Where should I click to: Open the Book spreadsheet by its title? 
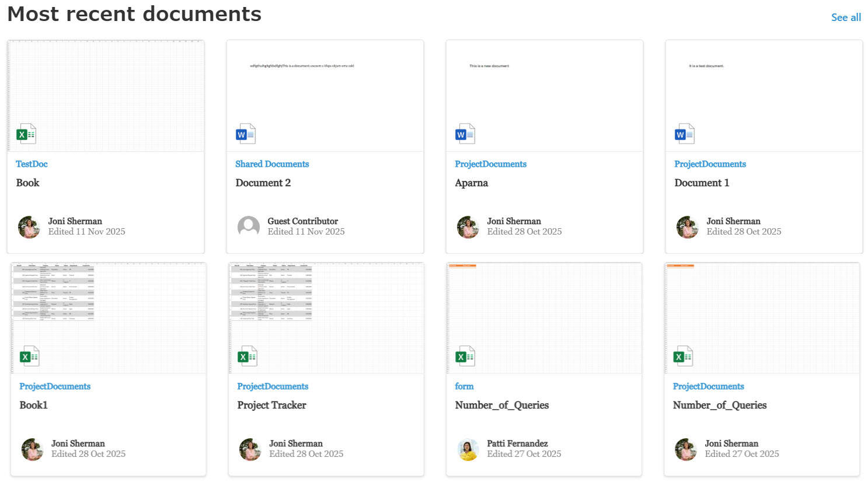28,183
